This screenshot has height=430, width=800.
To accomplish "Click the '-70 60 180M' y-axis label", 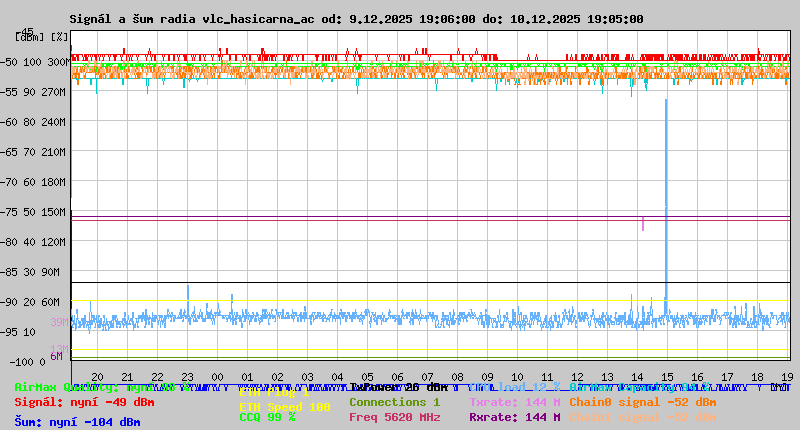I will pos(33,182).
